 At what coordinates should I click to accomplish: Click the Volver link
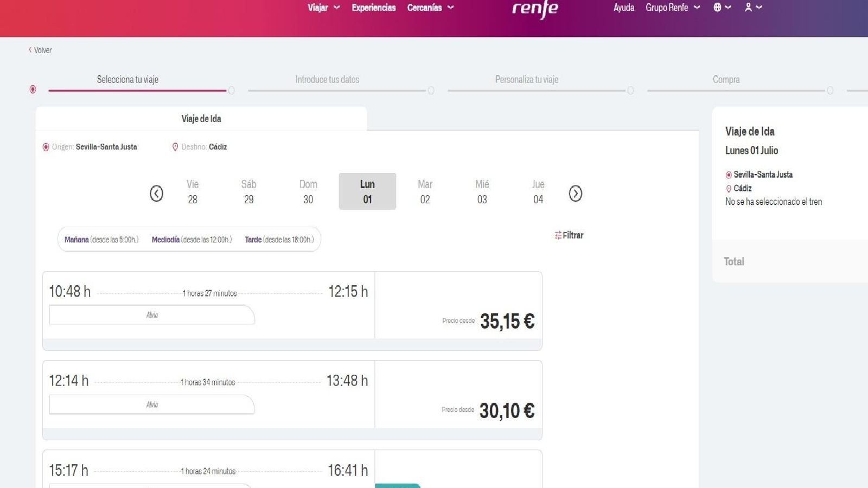pos(40,49)
